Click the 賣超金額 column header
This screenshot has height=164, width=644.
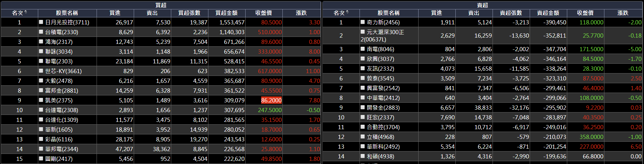548,13
